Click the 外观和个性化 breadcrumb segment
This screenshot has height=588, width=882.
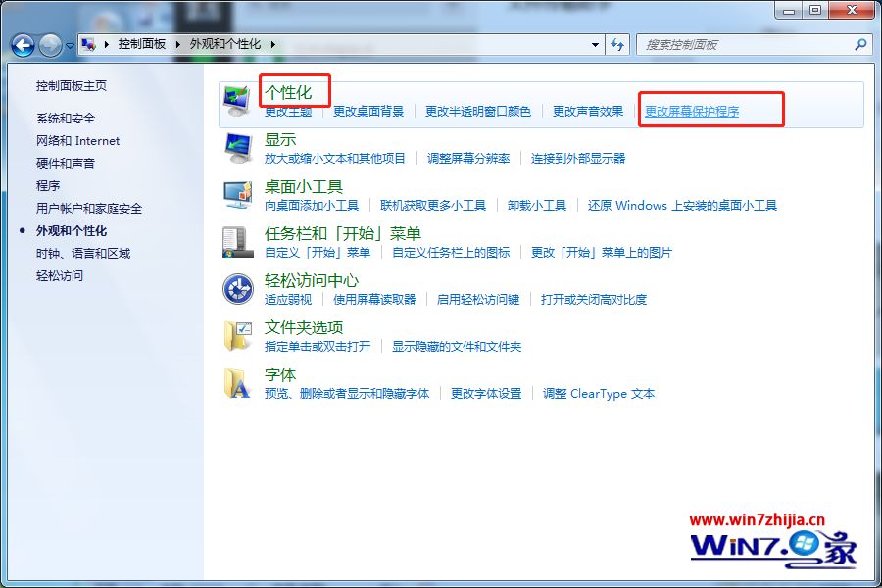(225, 44)
